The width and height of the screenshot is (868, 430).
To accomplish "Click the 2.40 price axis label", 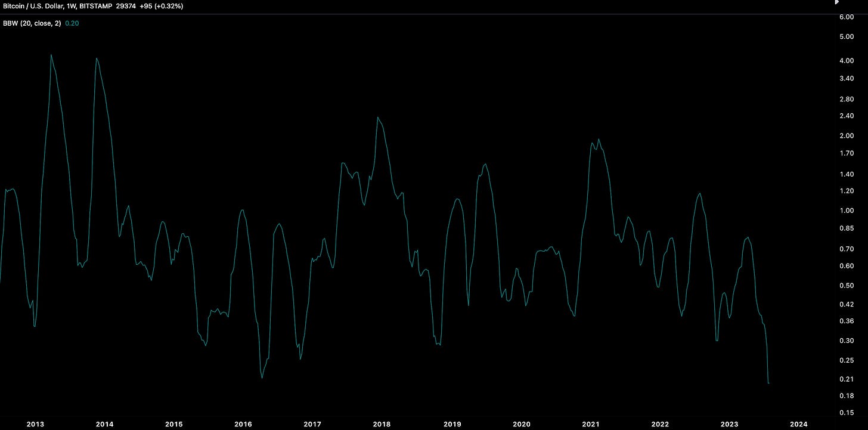I will click(847, 116).
